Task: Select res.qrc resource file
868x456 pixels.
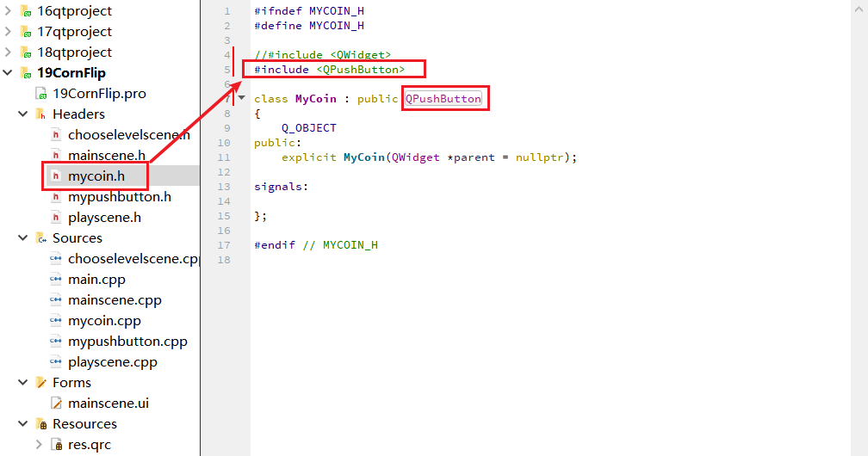Action: pyautogui.click(x=90, y=444)
